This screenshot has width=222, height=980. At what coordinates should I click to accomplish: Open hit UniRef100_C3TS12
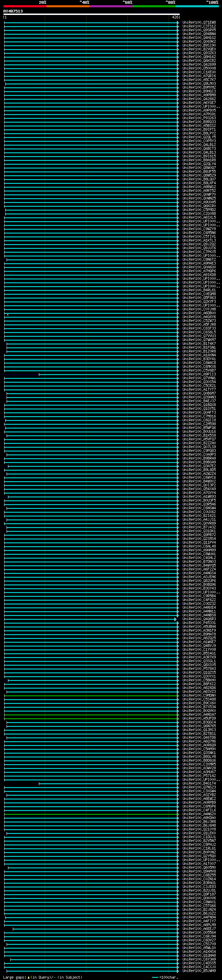(199, 26)
